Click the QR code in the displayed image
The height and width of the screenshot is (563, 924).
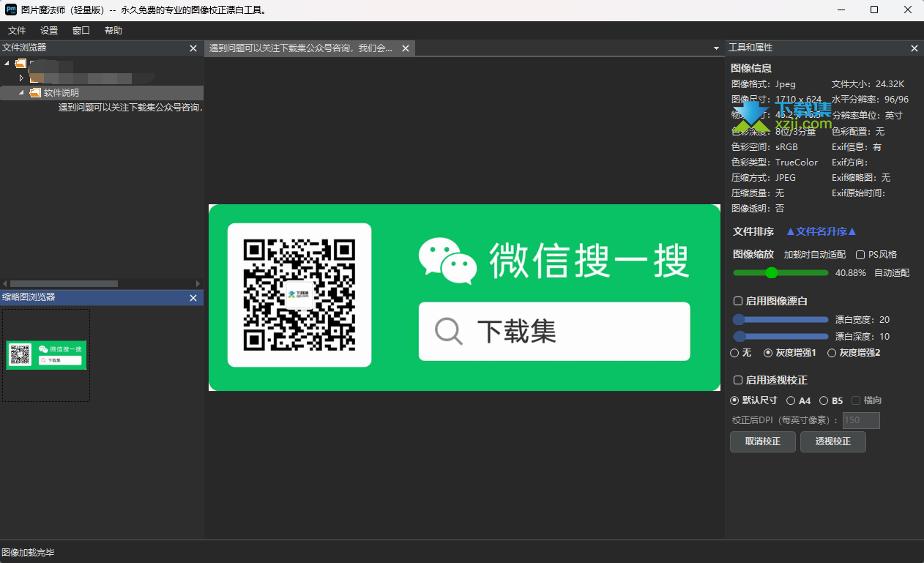coord(299,295)
